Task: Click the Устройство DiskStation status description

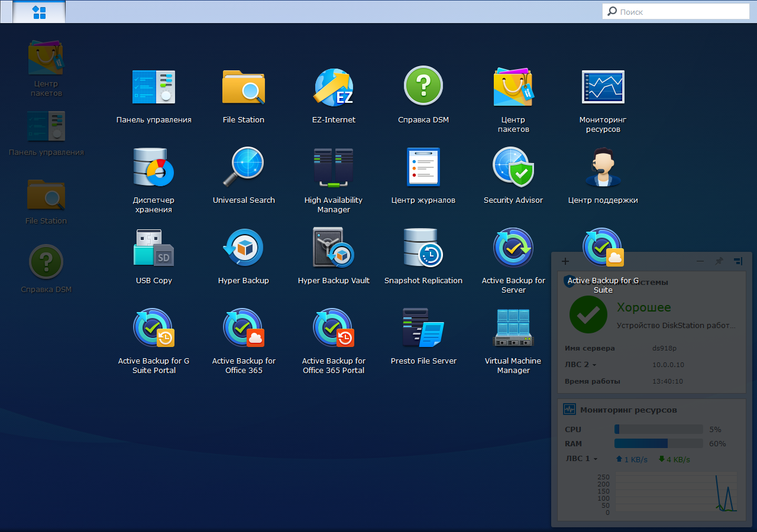Action: (677, 325)
